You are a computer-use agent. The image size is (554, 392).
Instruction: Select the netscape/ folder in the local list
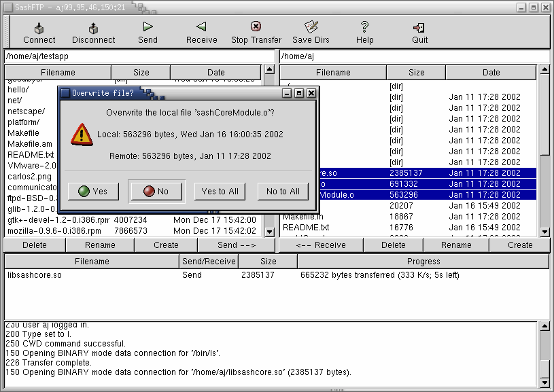coord(26,111)
